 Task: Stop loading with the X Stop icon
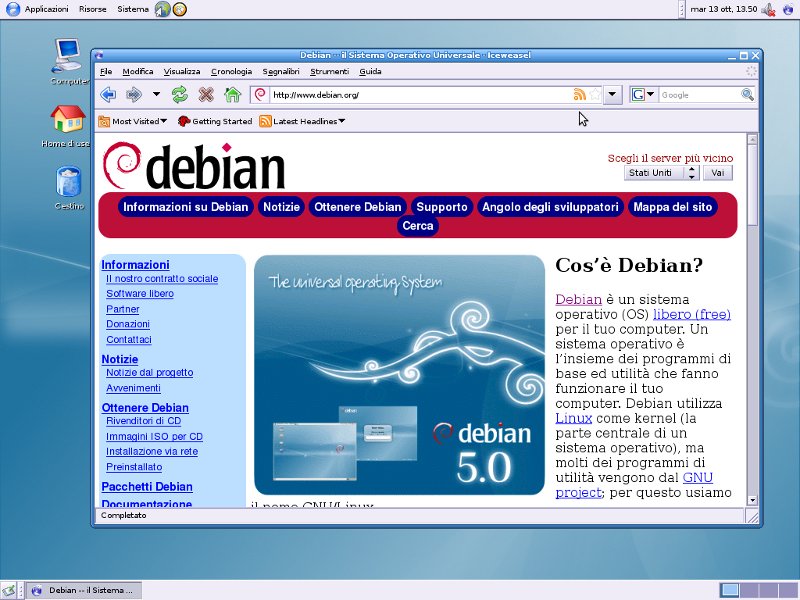(206, 94)
